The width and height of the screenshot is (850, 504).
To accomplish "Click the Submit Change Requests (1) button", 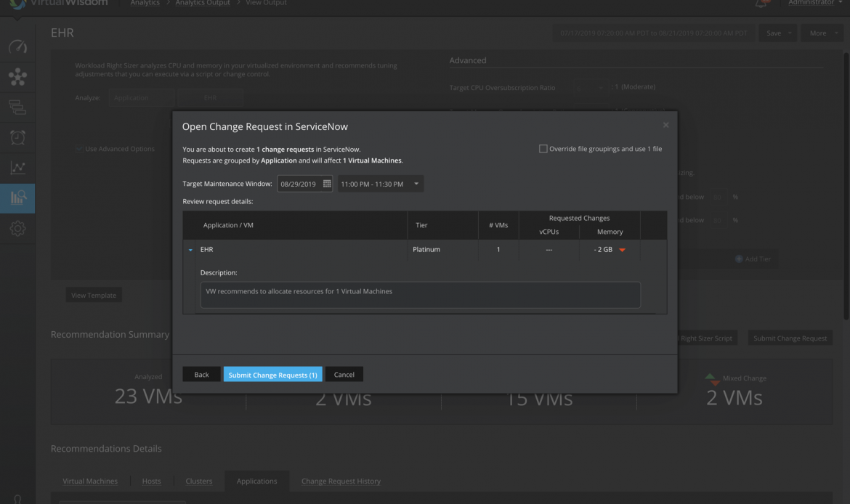I will [272, 375].
